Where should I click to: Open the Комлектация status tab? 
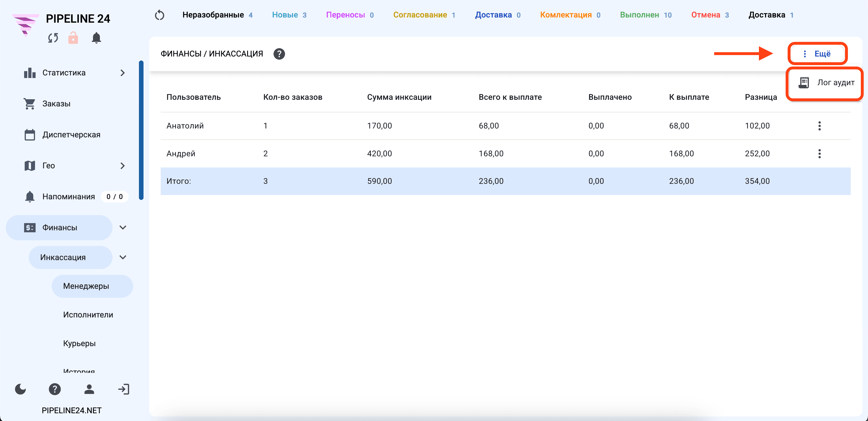pyautogui.click(x=570, y=15)
